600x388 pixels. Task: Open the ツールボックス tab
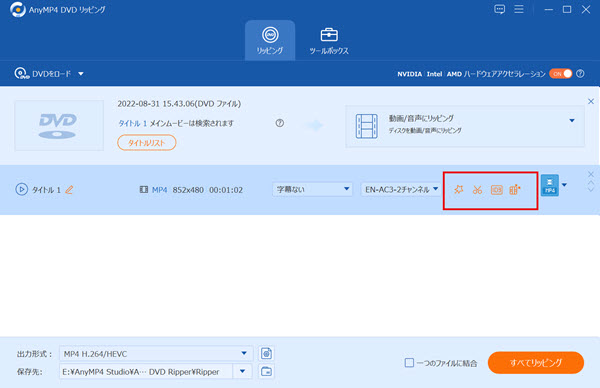tap(329, 41)
